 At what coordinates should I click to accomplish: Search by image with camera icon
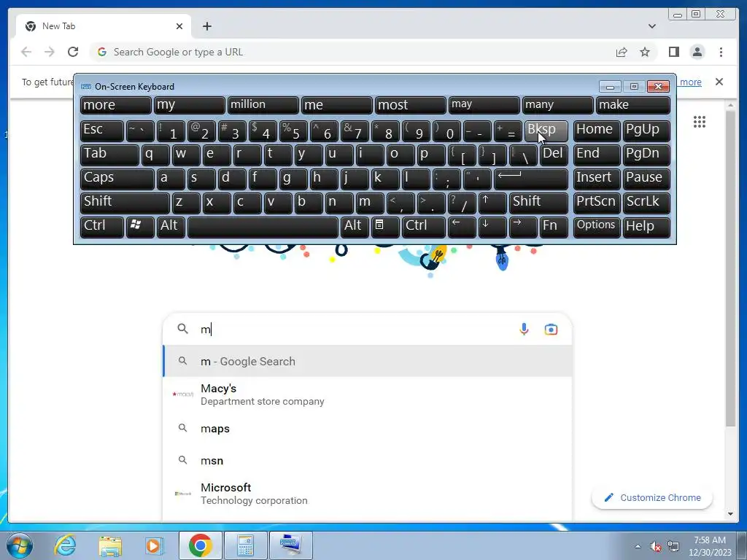(551, 329)
